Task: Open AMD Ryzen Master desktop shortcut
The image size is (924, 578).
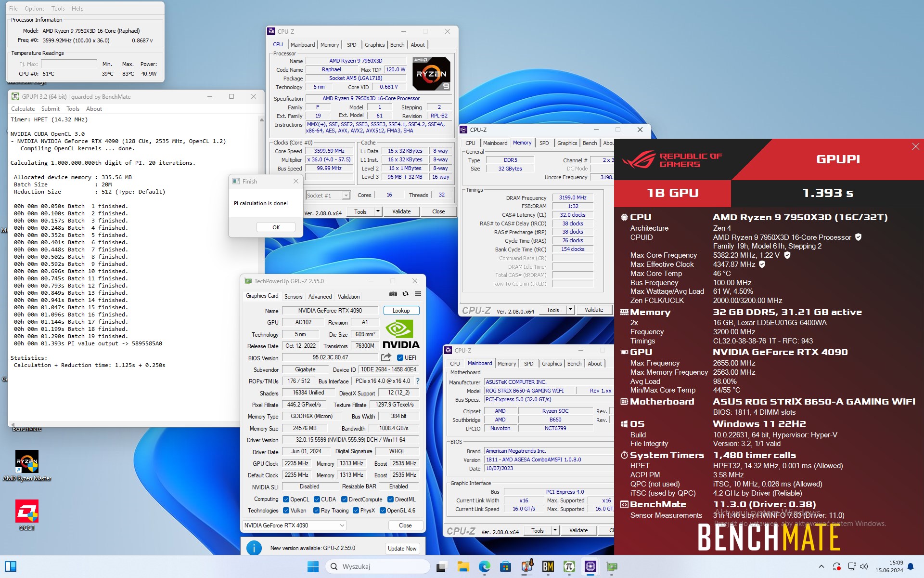Action: (27, 465)
